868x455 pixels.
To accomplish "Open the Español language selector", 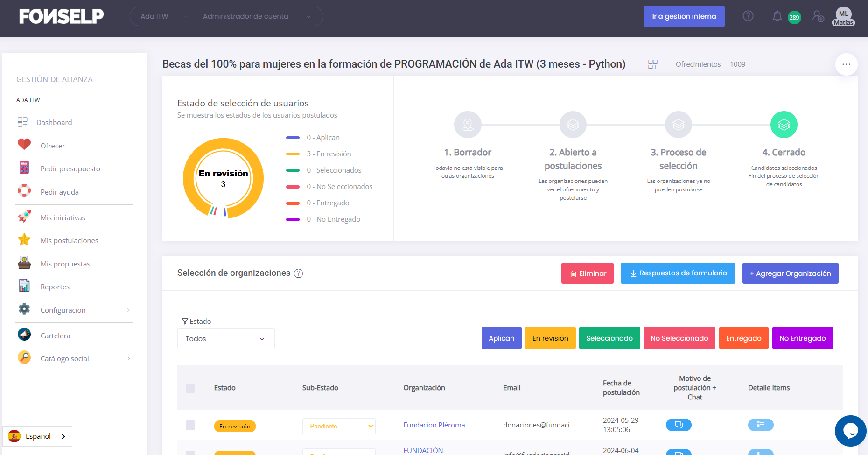I will click(x=37, y=436).
